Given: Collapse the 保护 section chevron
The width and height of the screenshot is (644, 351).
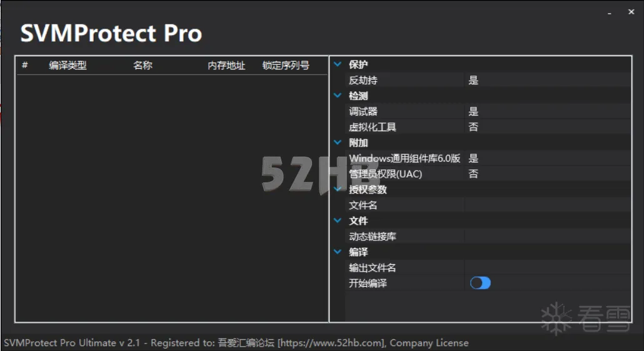Looking at the screenshot, I should coord(338,64).
